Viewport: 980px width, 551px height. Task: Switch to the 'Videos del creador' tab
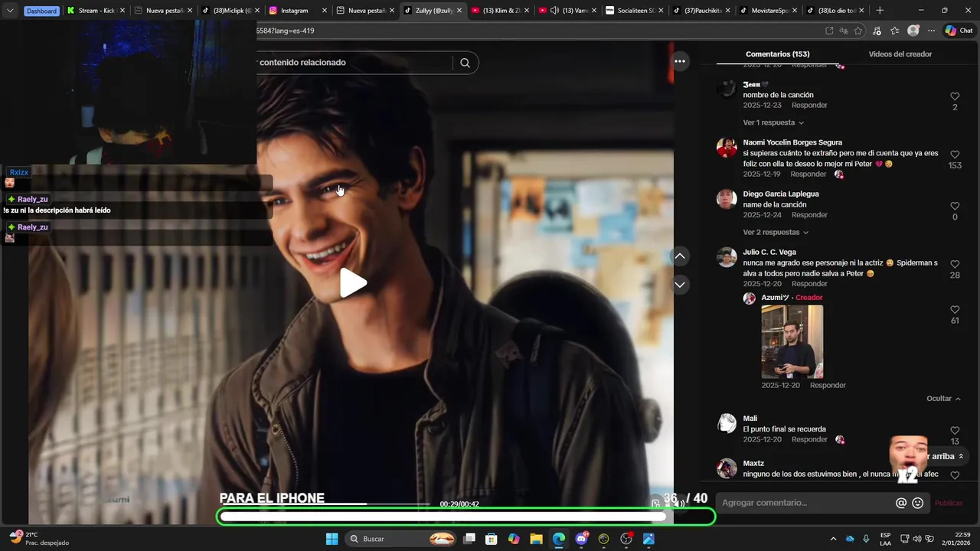[900, 54]
